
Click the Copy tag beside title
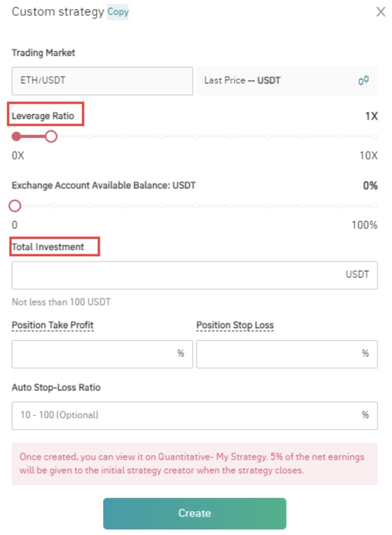[118, 12]
